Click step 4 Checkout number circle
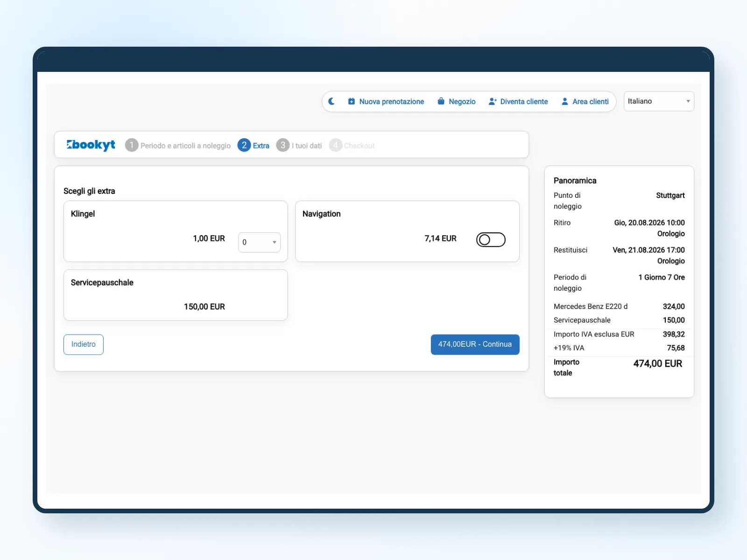 (x=335, y=145)
